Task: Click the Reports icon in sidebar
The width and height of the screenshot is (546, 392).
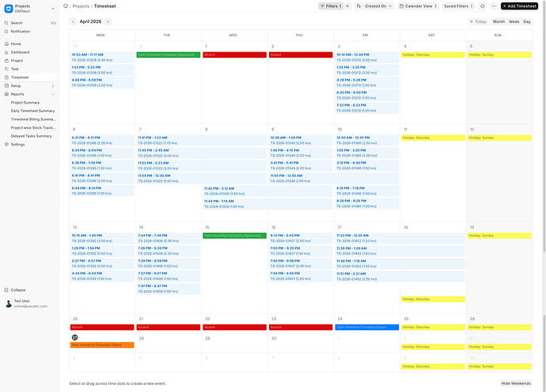Action: (6, 94)
